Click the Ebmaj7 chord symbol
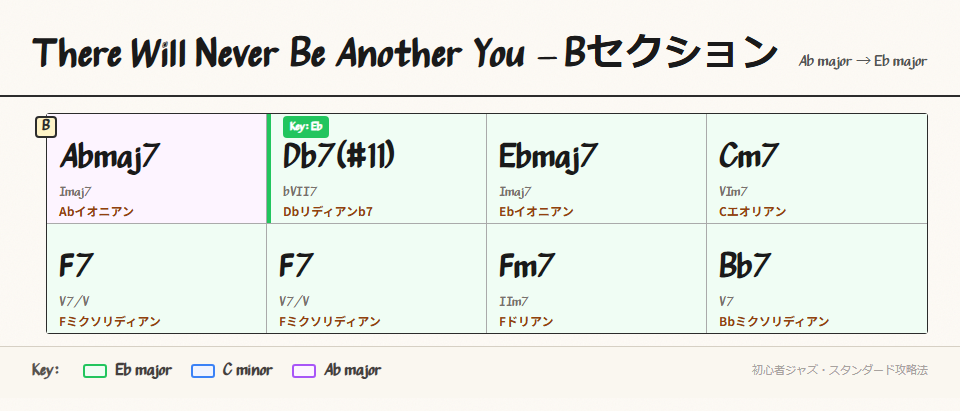This screenshot has width=960, height=411. (548, 157)
